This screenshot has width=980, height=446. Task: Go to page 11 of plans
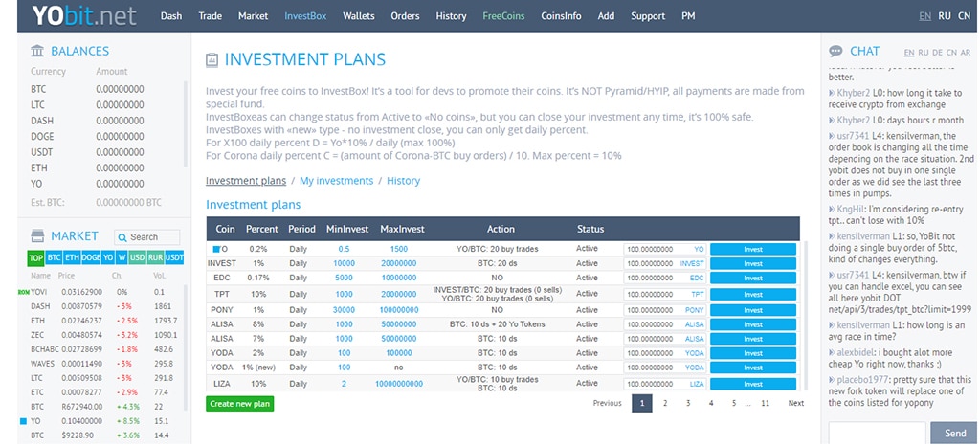pyautogui.click(x=765, y=404)
